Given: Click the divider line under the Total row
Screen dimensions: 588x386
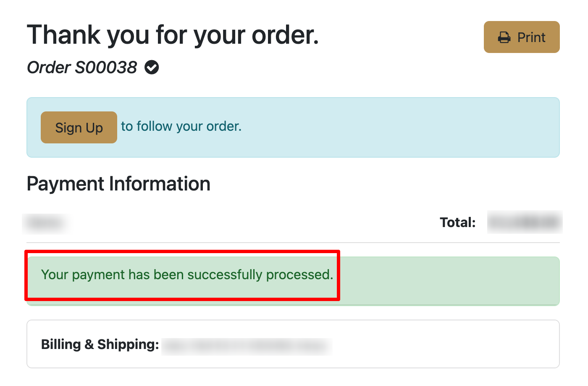Looking at the screenshot, I should click(x=293, y=243).
